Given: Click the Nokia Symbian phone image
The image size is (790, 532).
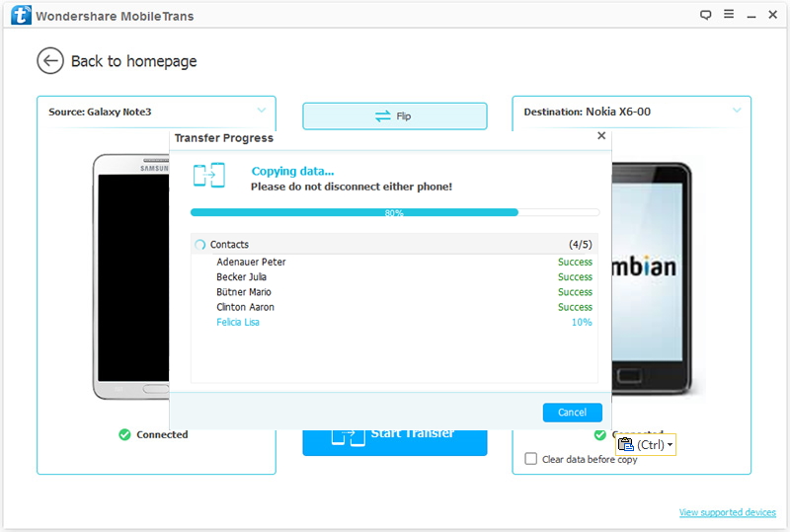Looking at the screenshot, I should 652,278.
